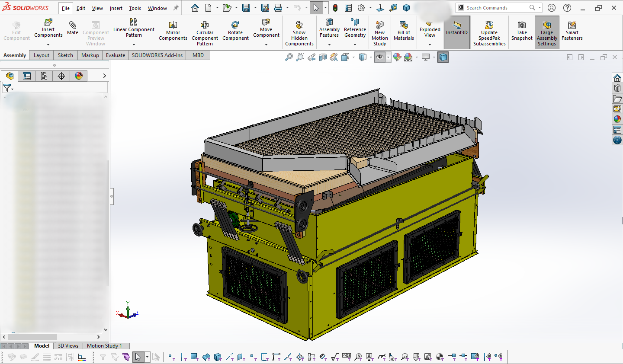
Task: Toggle the Instant3D mode
Action: [x=457, y=28]
